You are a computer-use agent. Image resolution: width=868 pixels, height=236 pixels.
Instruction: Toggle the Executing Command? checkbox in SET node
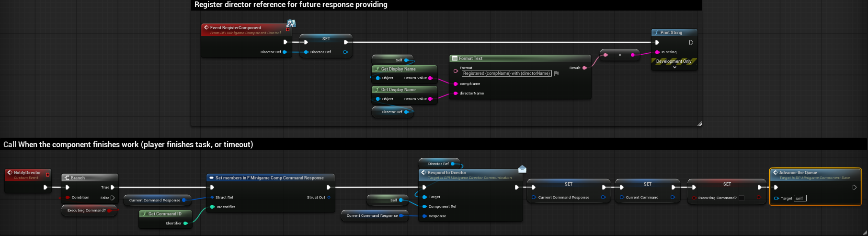point(742,198)
